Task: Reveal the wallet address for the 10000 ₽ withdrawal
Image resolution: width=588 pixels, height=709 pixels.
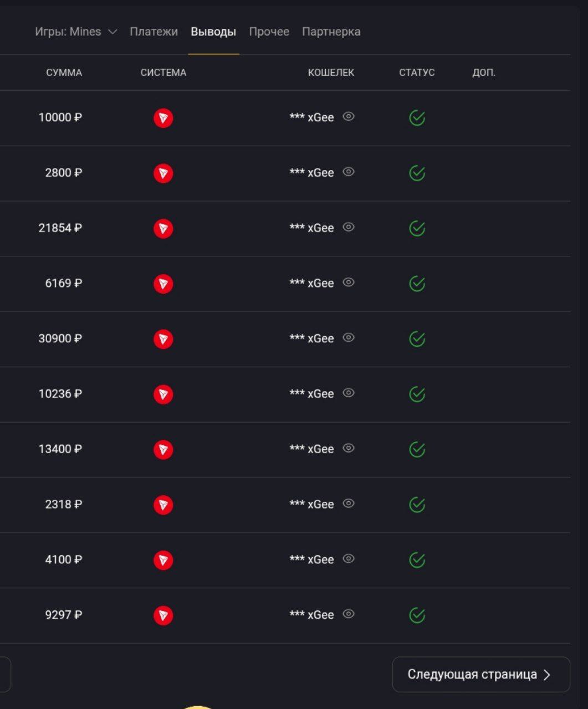Action: (x=348, y=117)
